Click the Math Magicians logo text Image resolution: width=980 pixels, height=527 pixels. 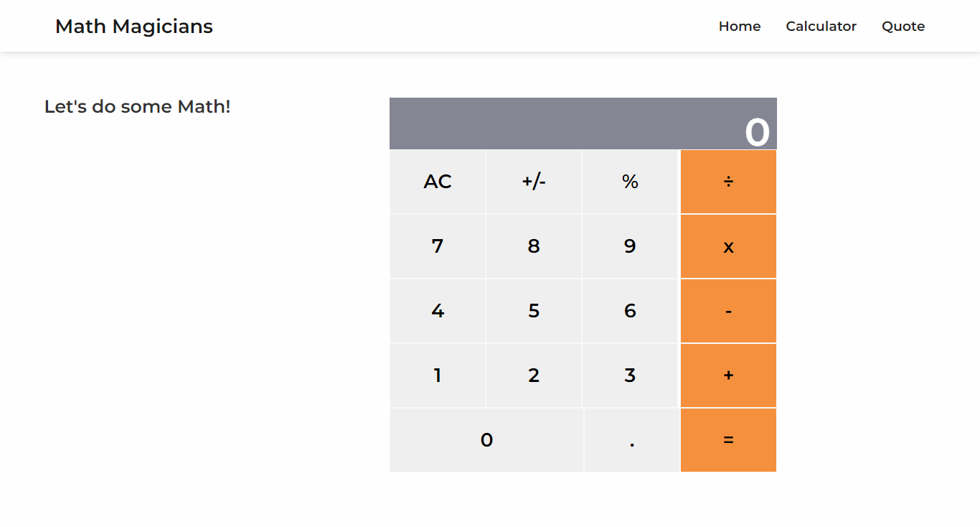point(133,26)
